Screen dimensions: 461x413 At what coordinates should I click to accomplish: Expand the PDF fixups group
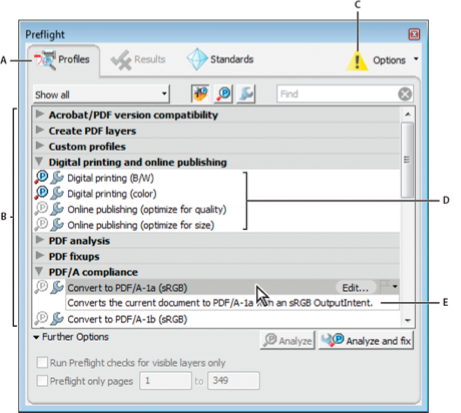click(x=40, y=255)
